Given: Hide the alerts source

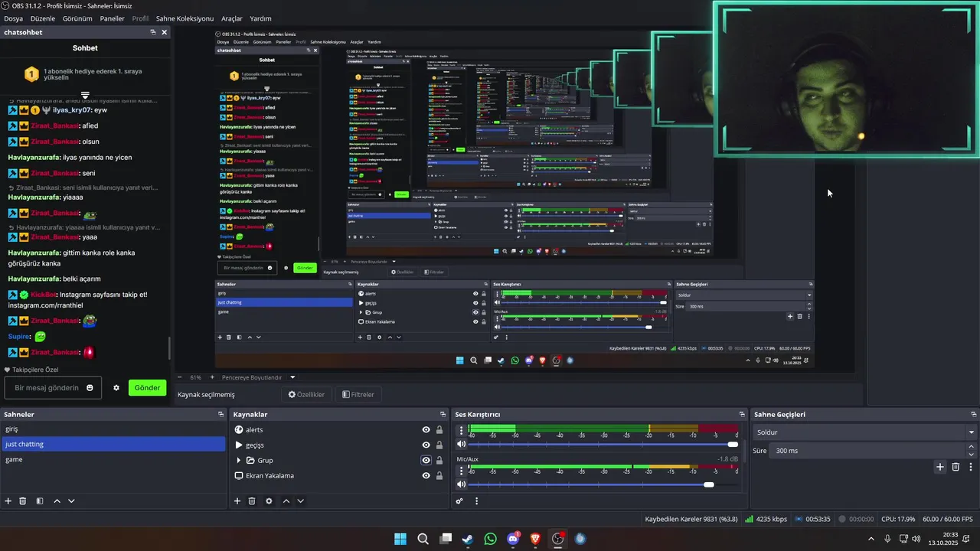Looking at the screenshot, I should click(x=426, y=430).
